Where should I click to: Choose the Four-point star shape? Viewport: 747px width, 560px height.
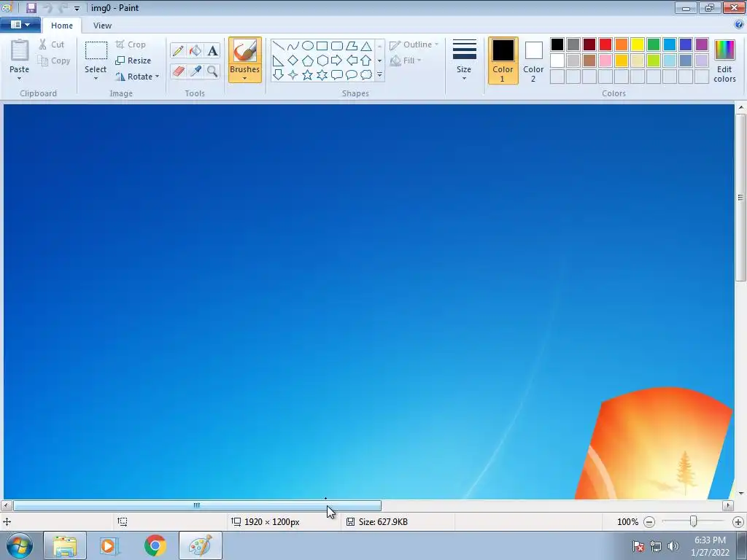pyautogui.click(x=293, y=75)
